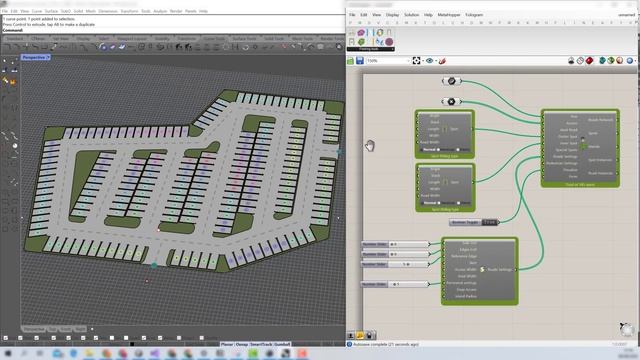Screen dimensions: 640x360
Task: Click the red gem preview icon in Grasshopper
Action: (x=589, y=61)
